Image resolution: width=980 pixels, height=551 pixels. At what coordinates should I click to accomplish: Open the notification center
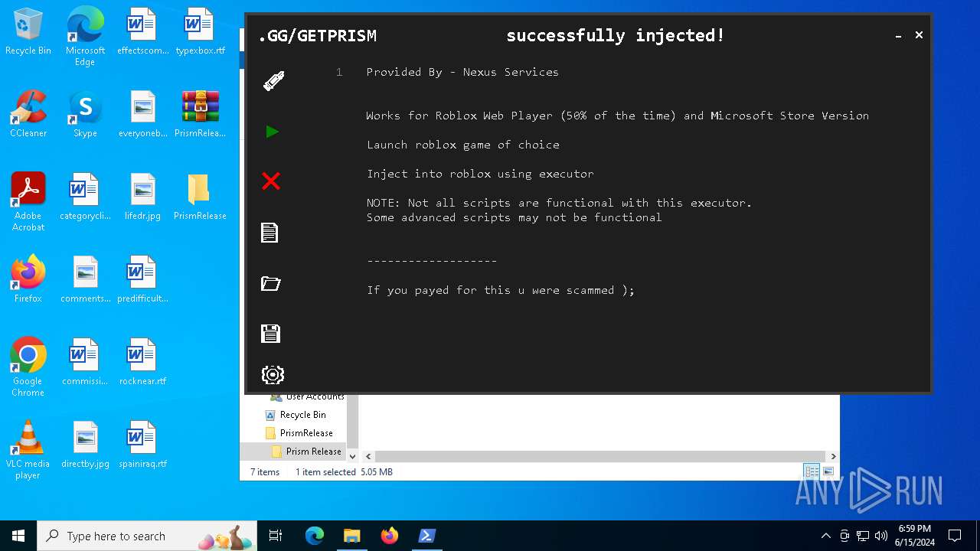[955, 536]
